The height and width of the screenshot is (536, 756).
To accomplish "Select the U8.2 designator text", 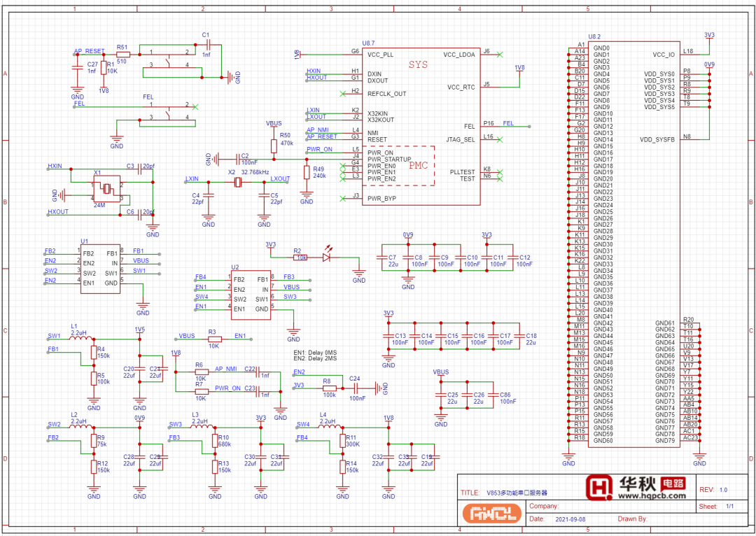I will pos(594,36).
